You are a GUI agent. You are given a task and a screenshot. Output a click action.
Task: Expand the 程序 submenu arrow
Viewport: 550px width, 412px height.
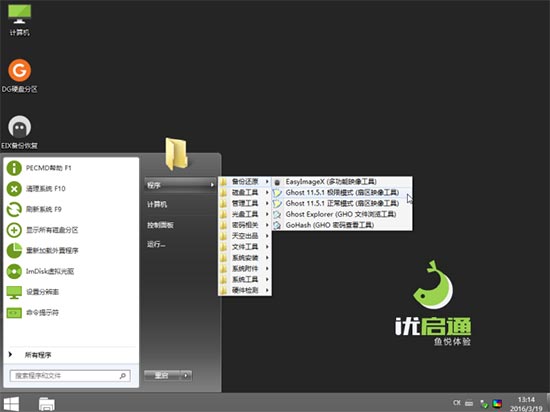[212, 185]
